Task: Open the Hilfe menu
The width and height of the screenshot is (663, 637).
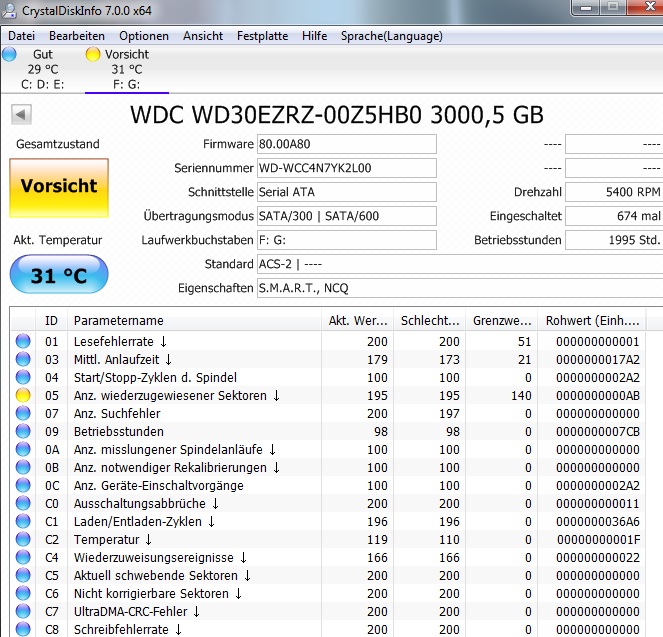Action: click(x=314, y=36)
